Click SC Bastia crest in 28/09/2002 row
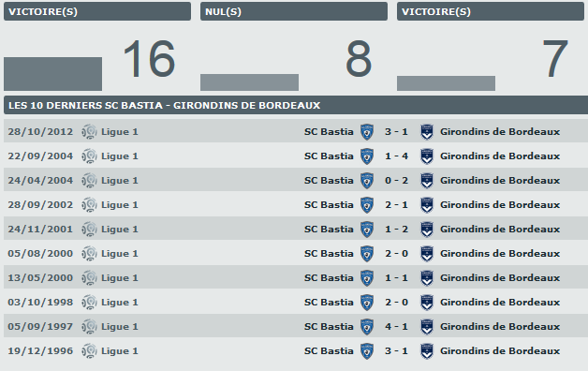588x371 pixels. 367,205
